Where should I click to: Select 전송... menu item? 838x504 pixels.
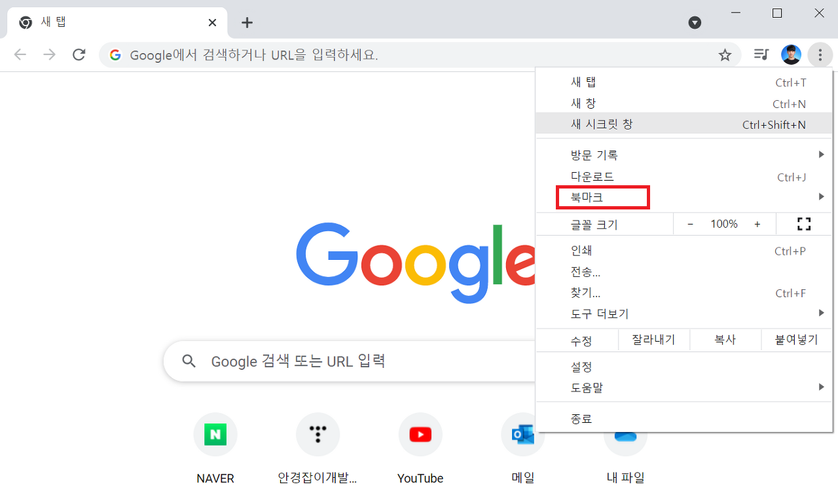[684, 272]
